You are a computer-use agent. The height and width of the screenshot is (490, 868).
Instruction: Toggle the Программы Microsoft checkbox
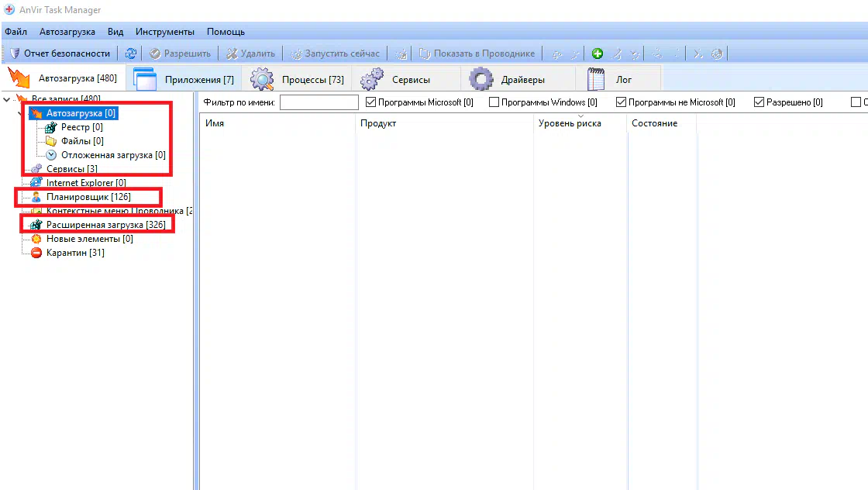pos(370,102)
